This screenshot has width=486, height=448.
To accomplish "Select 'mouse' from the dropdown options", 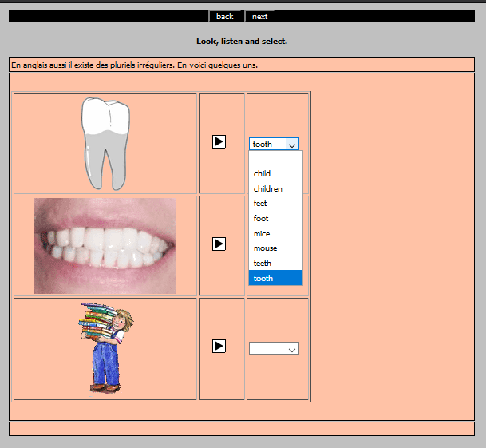I will pos(275,248).
